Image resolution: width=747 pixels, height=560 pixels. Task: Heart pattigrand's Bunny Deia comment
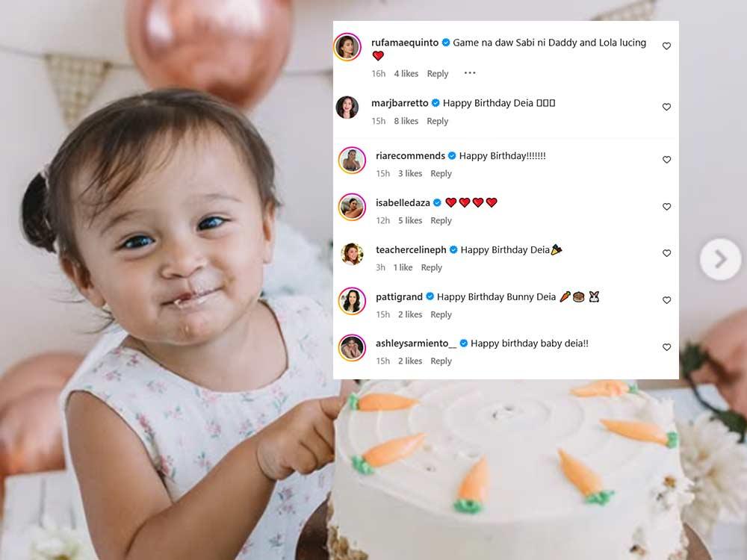point(666,300)
